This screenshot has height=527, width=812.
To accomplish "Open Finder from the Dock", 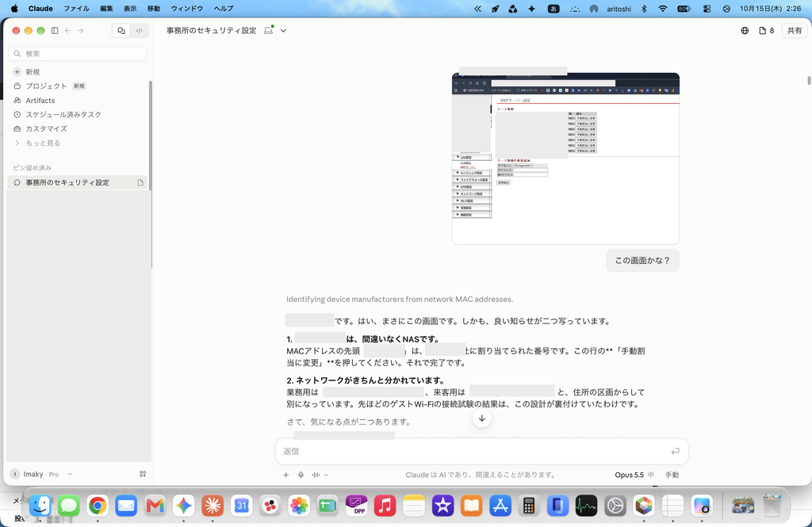I will (x=40, y=506).
